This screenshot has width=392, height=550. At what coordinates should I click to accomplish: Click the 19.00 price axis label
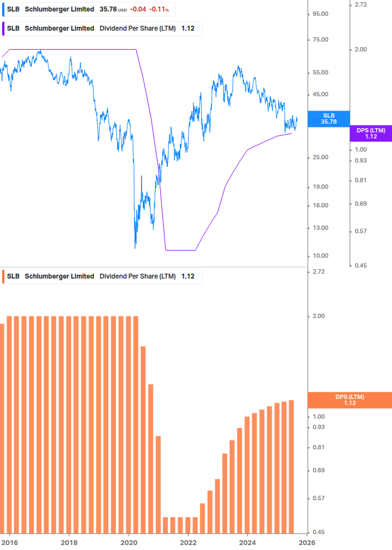pos(320,187)
